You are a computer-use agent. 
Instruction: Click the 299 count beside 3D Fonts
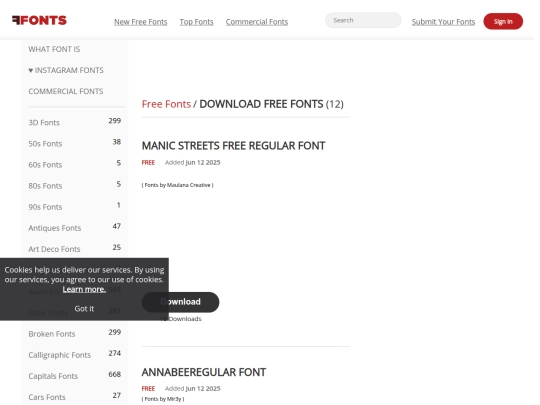point(115,121)
